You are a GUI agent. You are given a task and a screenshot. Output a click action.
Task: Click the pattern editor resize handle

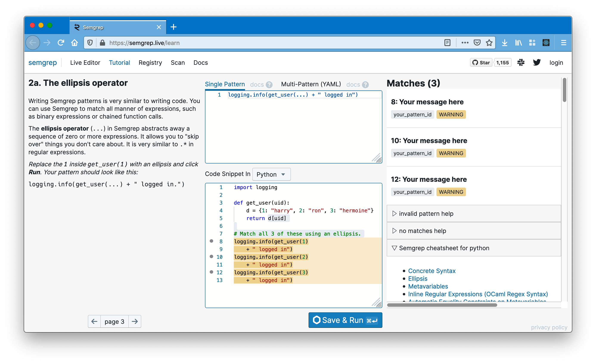click(x=377, y=158)
